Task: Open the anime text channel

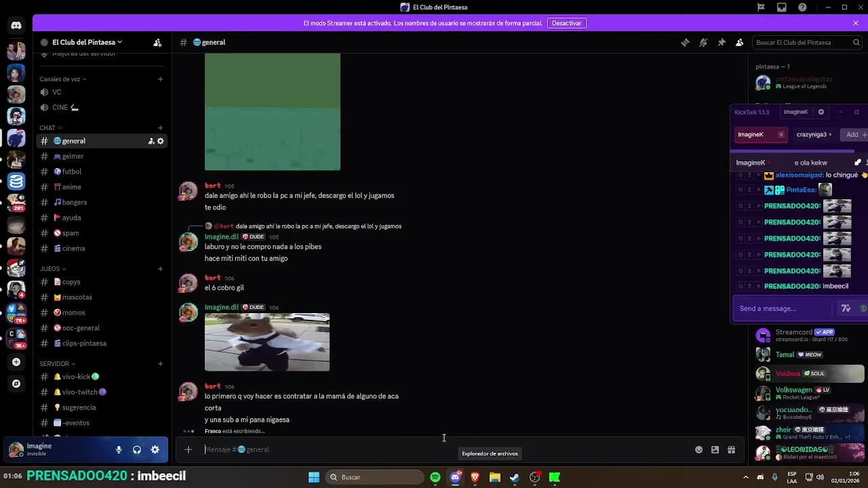Action: tap(102, 187)
